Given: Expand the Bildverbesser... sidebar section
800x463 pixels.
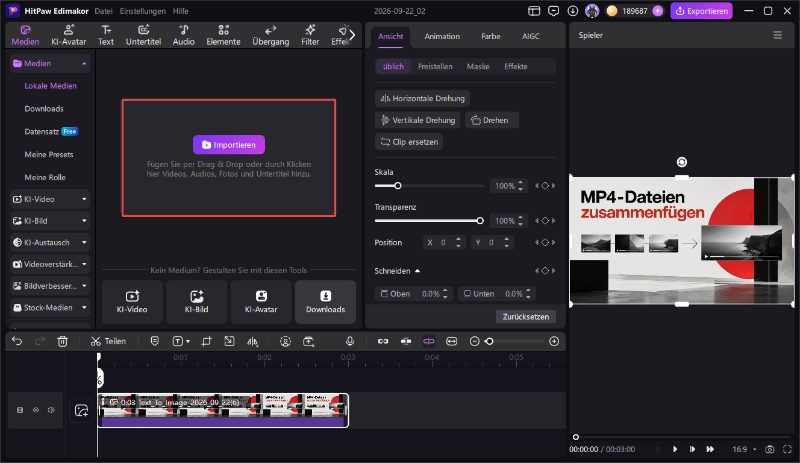Looking at the screenshot, I should [x=50, y=286].
